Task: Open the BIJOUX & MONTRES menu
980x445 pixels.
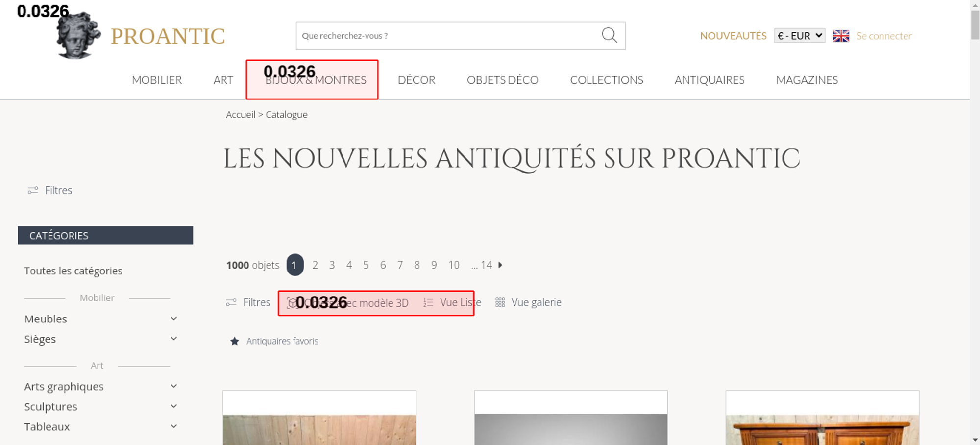Action: [316, 80]
